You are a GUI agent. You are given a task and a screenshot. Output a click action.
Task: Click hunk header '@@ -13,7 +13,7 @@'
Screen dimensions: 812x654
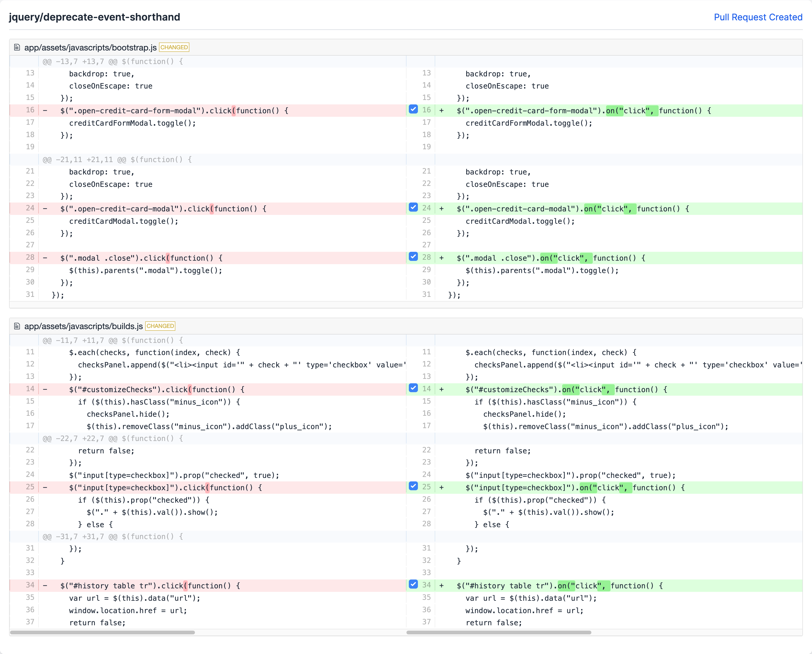click(113, 61)
